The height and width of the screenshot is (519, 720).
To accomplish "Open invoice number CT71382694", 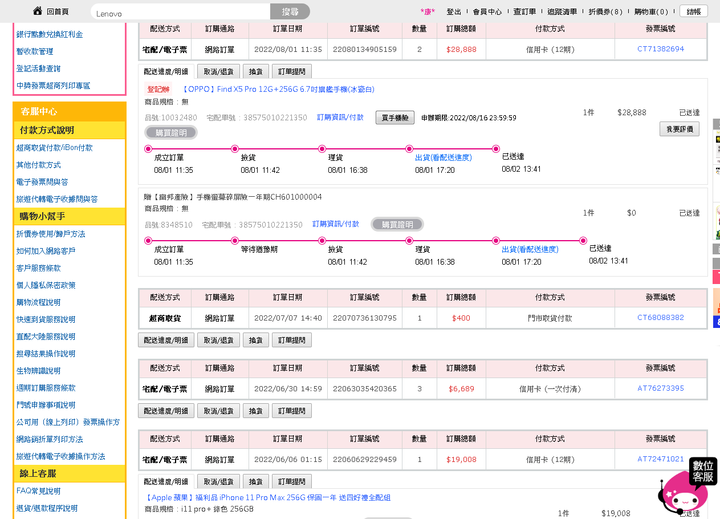I will pyautogui.click(x=660, y=49).
